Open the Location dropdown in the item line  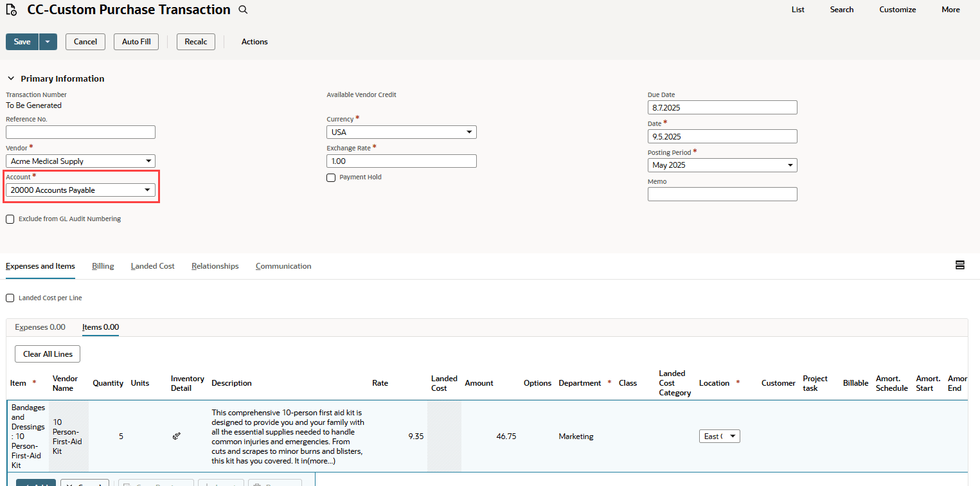pos(720,437)
